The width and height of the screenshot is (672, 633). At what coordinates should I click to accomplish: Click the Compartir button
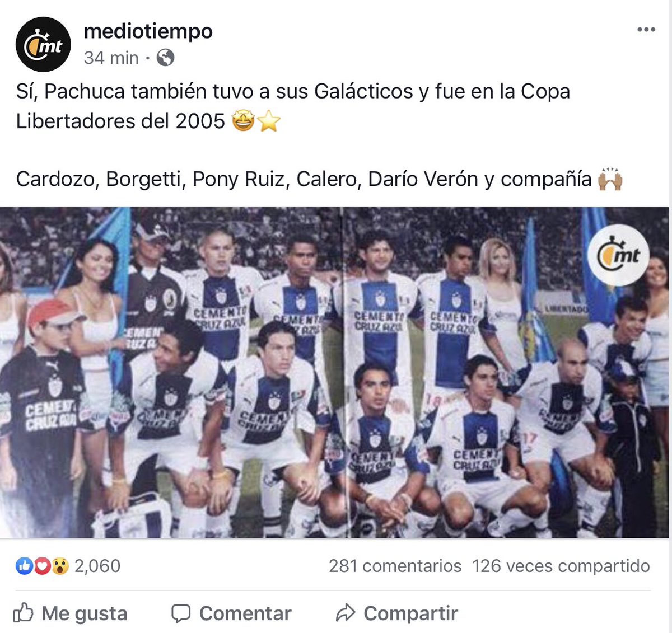tap(397, 613)
